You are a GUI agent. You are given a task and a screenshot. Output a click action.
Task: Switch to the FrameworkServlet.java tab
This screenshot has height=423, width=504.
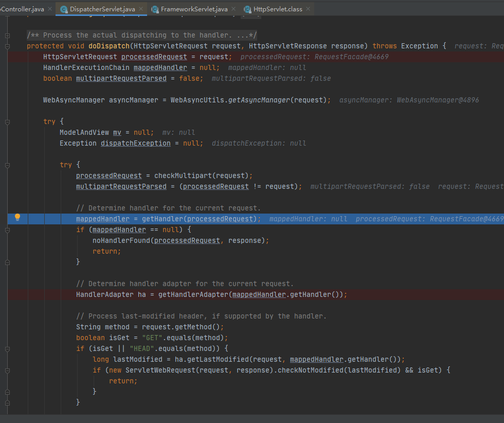pos(194,9)
